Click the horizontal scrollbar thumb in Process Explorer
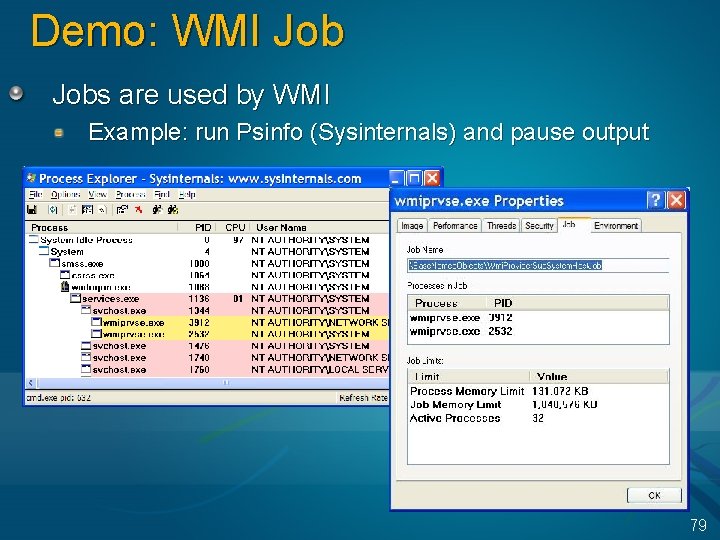720x540 pixels. click(x=213, y=382)
